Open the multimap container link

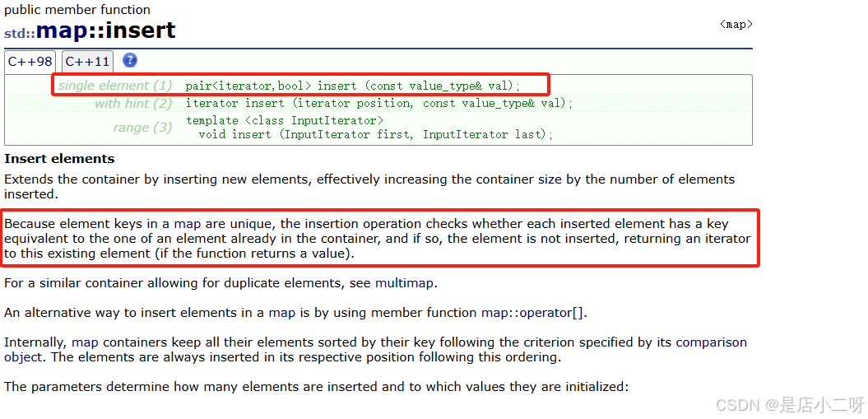(x=403, y=283)
